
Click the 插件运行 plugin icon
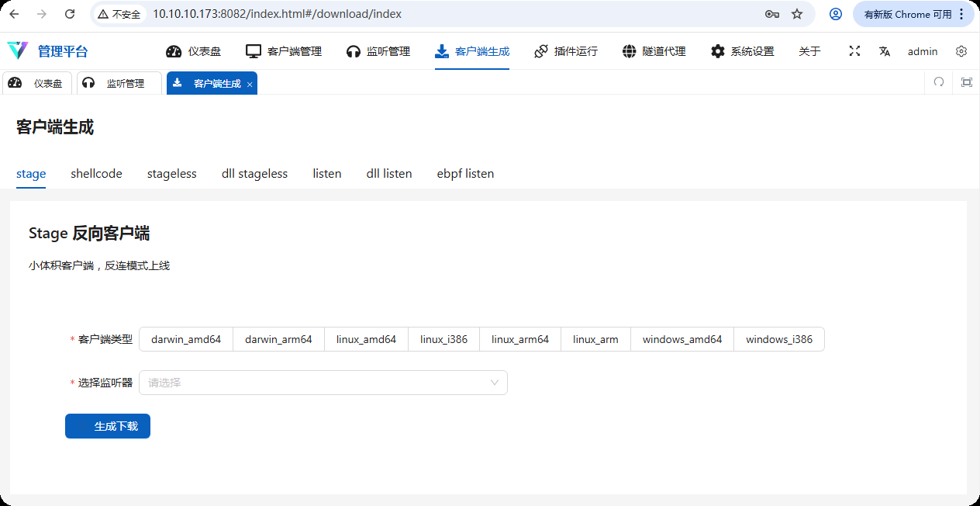(540, 51)
